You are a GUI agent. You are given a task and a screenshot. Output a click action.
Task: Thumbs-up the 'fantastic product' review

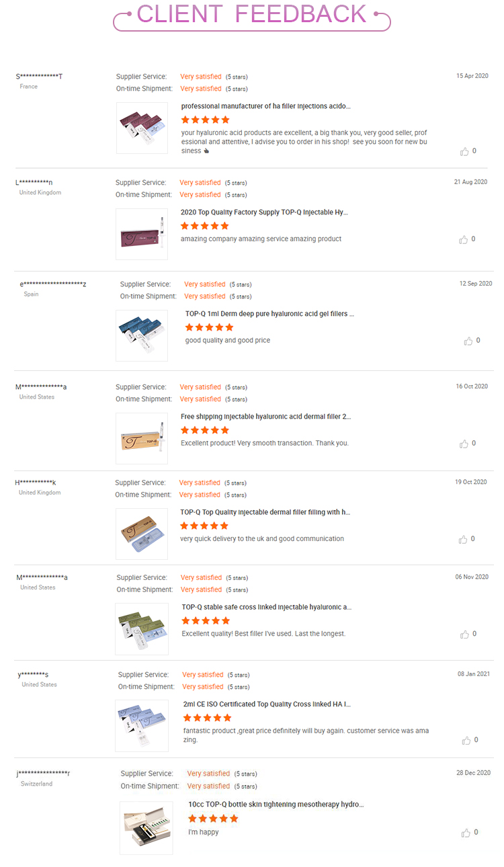(466, 741)
